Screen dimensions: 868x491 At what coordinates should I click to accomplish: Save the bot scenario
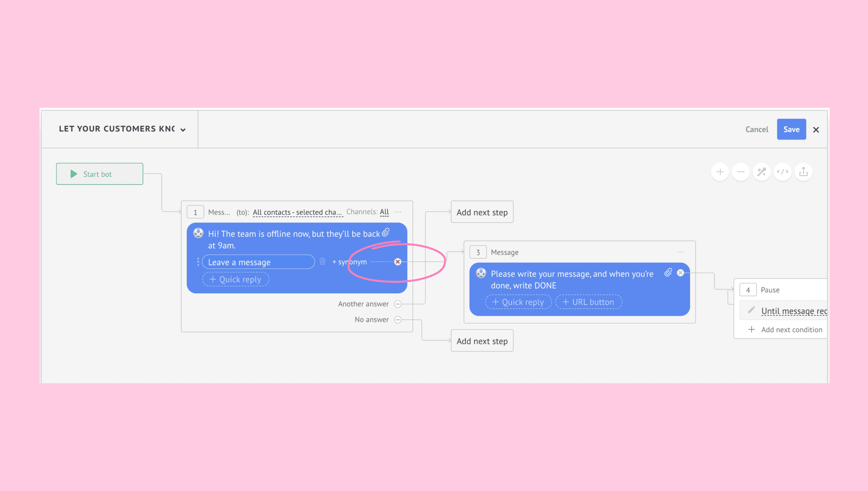pos(791,129)
